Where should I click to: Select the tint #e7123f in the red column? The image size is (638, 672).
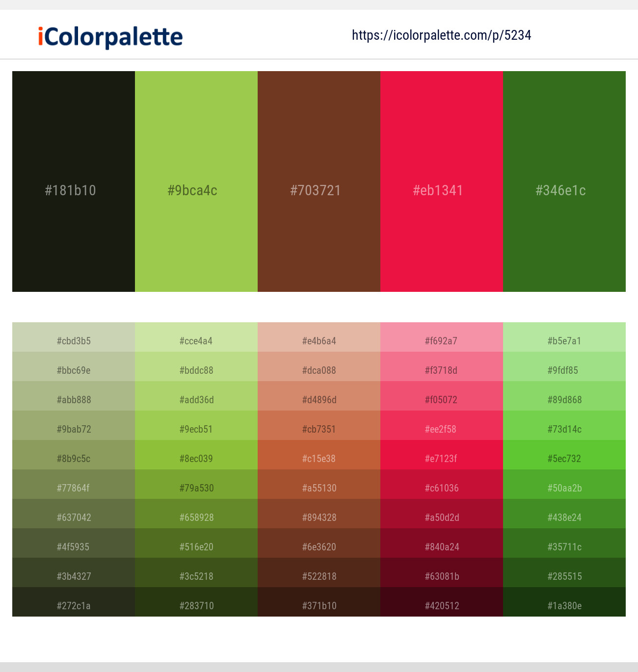tap(441, 458)
